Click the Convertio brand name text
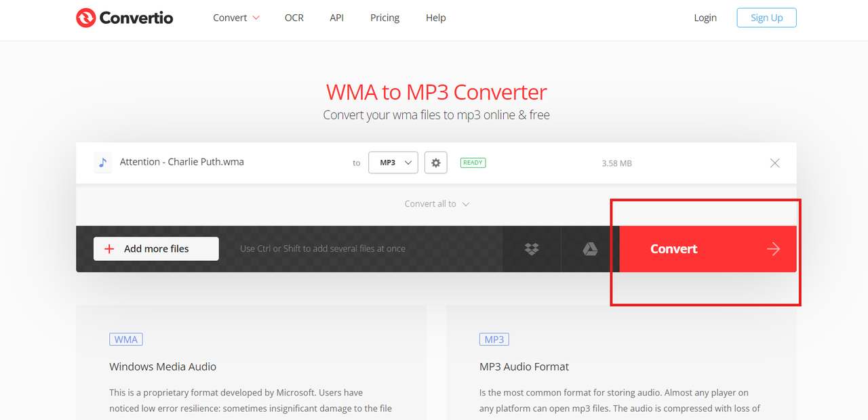This screenshot has width=868, height=420. point(136,18)
